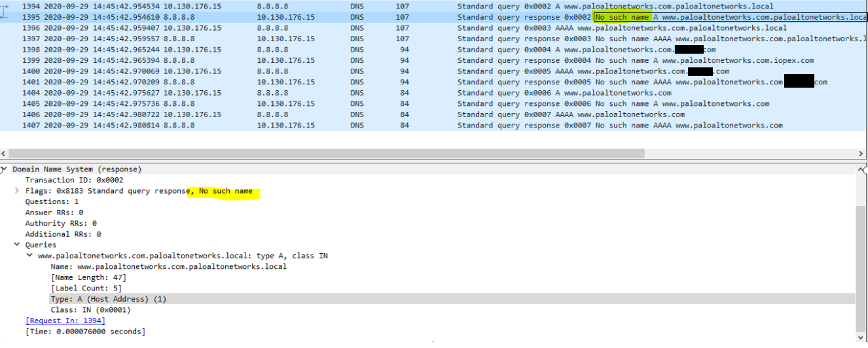Select packet 1406 query 0x0007 row

coord(434,114)
